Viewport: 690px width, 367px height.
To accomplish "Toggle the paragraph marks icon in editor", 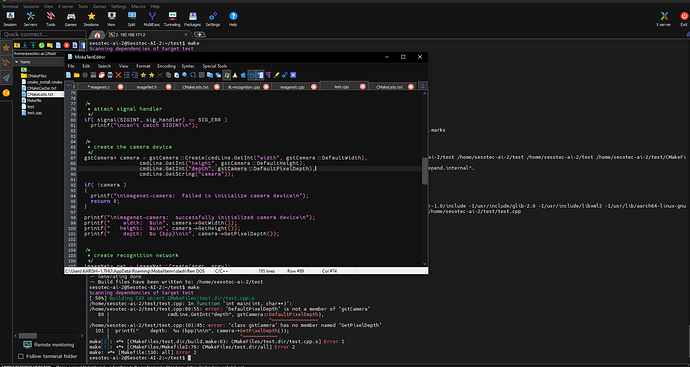I will 268,75.
